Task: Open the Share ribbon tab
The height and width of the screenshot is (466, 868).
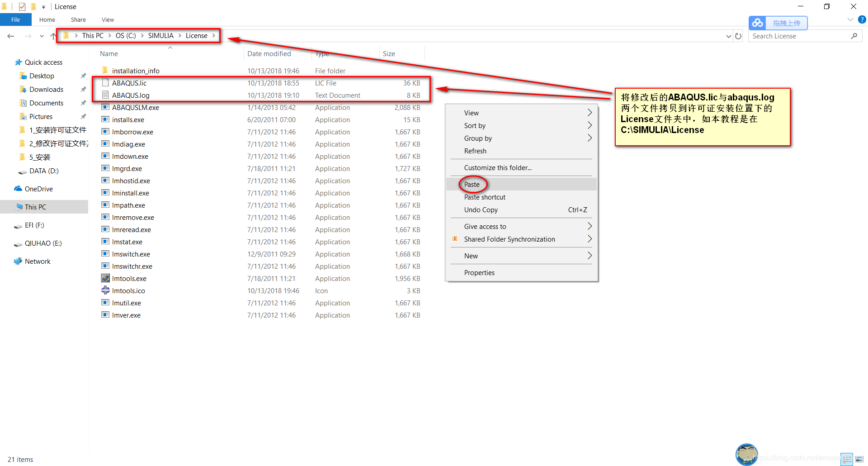Action: (78, 19)
